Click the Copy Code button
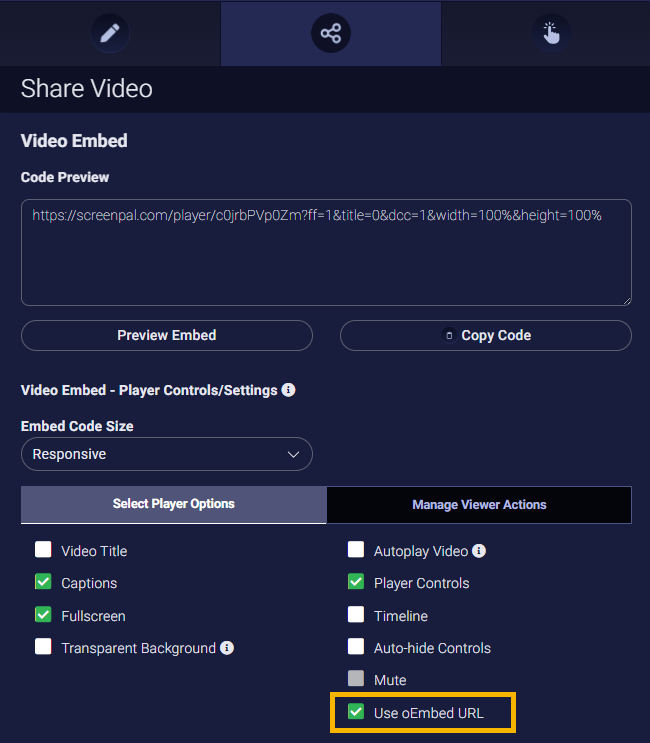The width and height of the screenshot is (650, 743). click(486, 336)
